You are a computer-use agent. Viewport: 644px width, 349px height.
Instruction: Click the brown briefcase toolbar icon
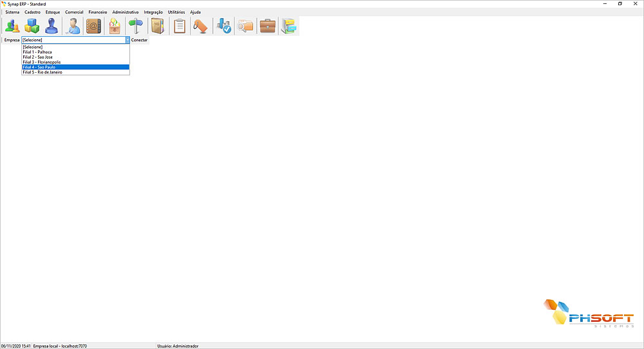coord(267,26)
